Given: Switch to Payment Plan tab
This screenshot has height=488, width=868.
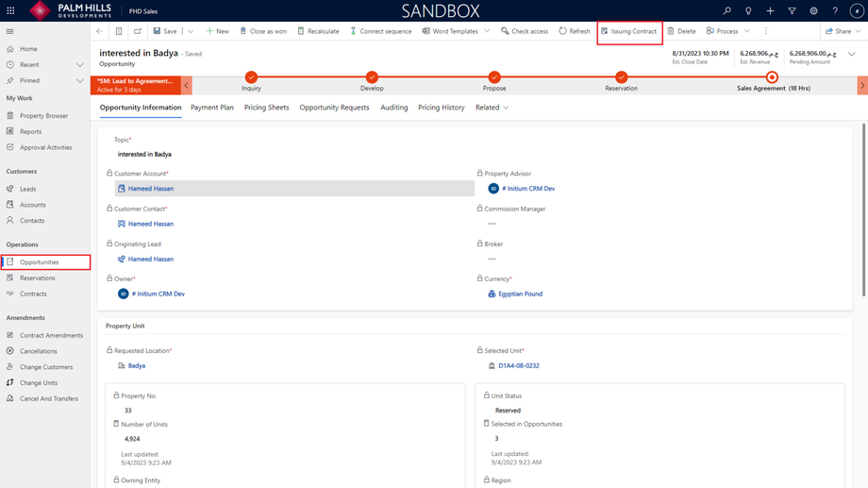Looking at the screenshot, I should 212,108.
